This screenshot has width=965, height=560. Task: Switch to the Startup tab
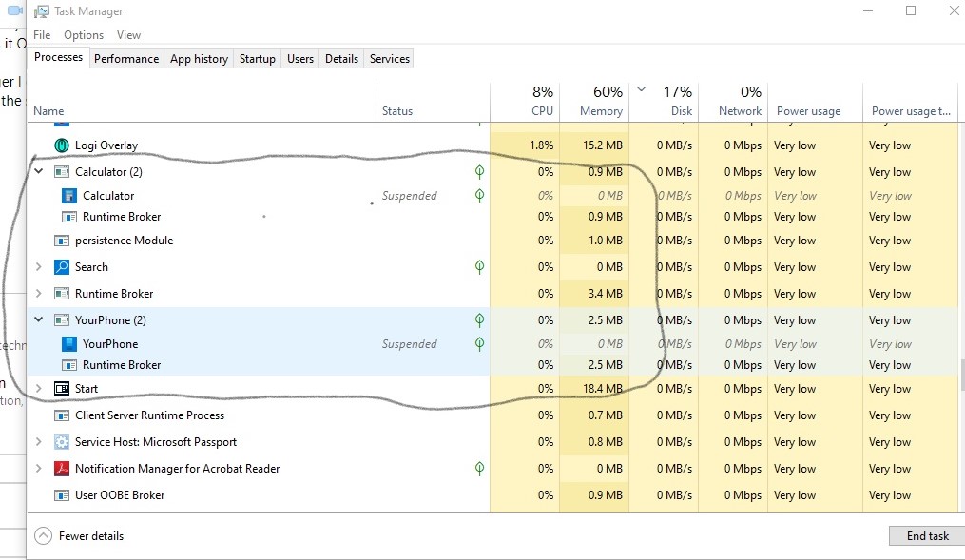point(258,58)
